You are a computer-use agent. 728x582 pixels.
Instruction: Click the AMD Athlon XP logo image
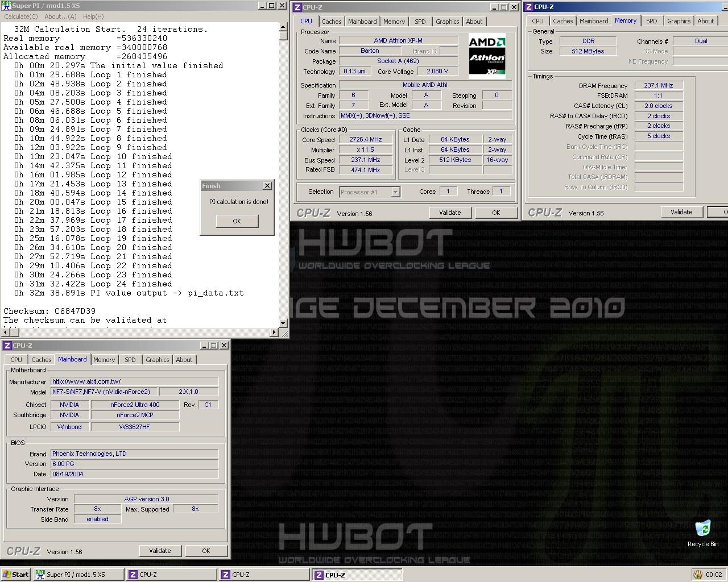pos(487,56)
